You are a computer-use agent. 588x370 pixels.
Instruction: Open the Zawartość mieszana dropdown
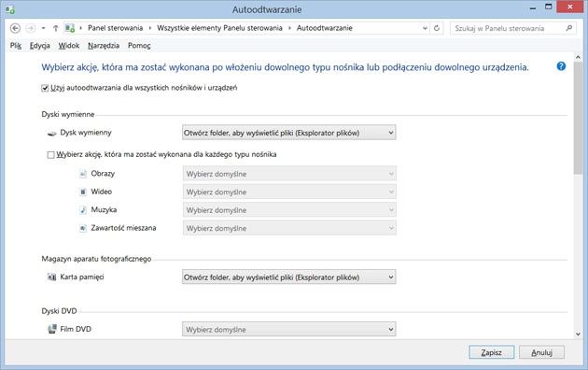[x=289, y=228]
